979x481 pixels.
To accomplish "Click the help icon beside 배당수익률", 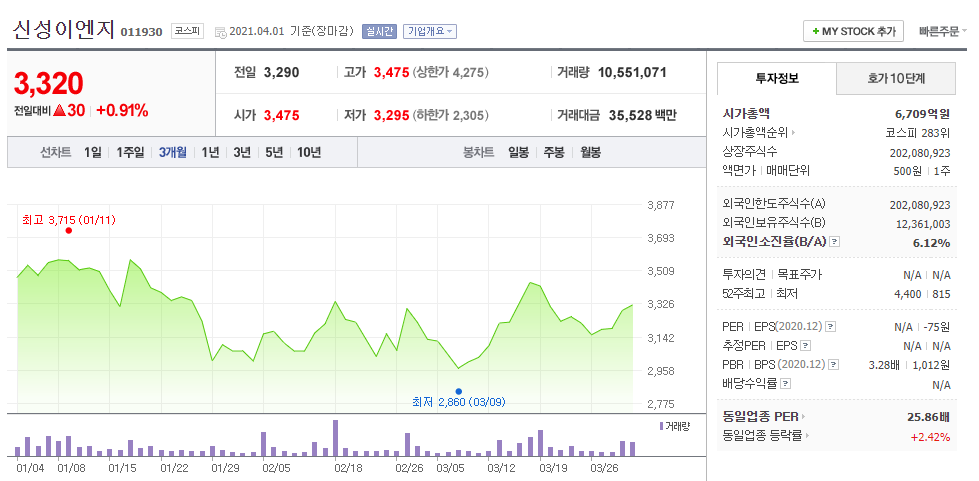I will (785, 383).
